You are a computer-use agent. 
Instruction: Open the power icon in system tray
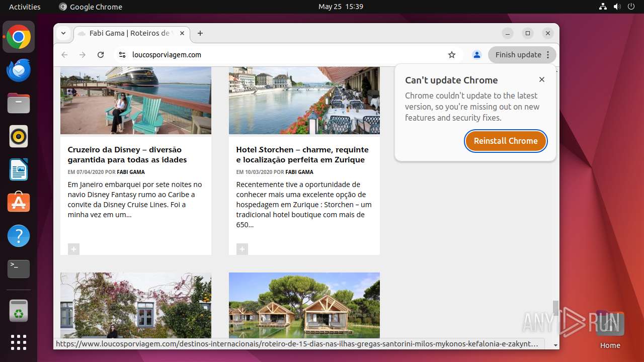(x=631, y=7)
